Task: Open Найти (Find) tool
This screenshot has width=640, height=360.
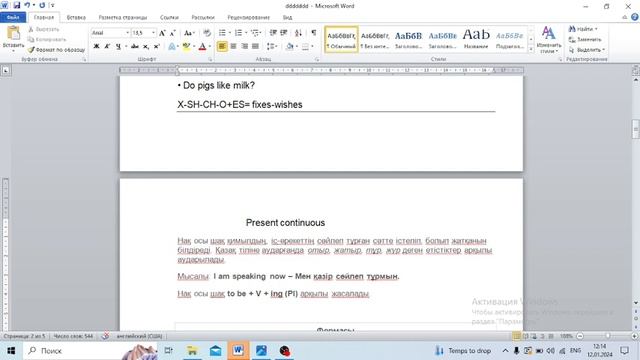Action: 583,29
